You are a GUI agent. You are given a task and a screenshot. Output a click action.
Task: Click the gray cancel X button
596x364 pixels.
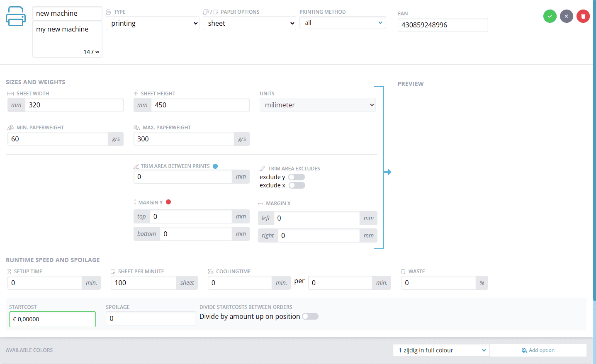(566, 16)
